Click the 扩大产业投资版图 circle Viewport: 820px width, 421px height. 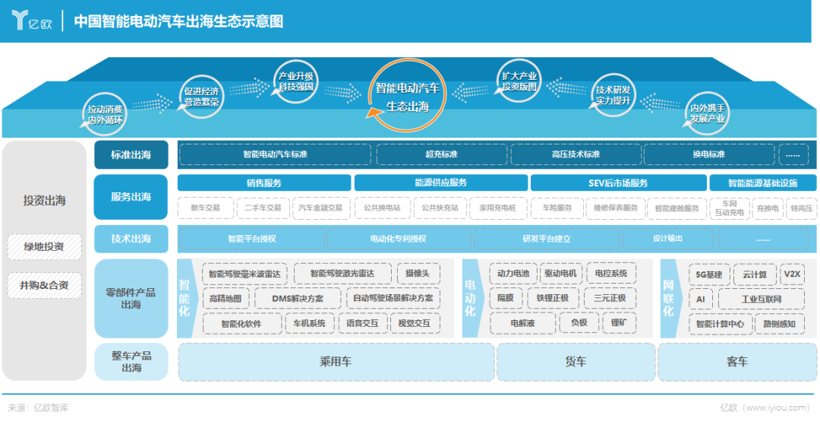point(519,81)
